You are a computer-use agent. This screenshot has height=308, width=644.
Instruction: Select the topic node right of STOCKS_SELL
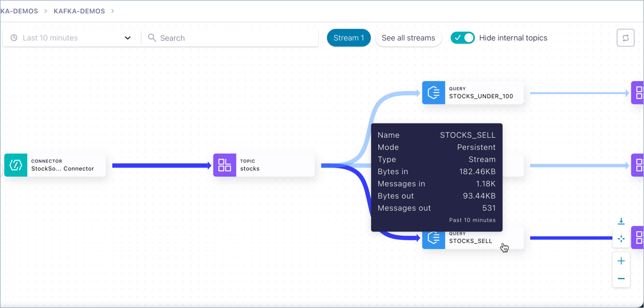638,238
